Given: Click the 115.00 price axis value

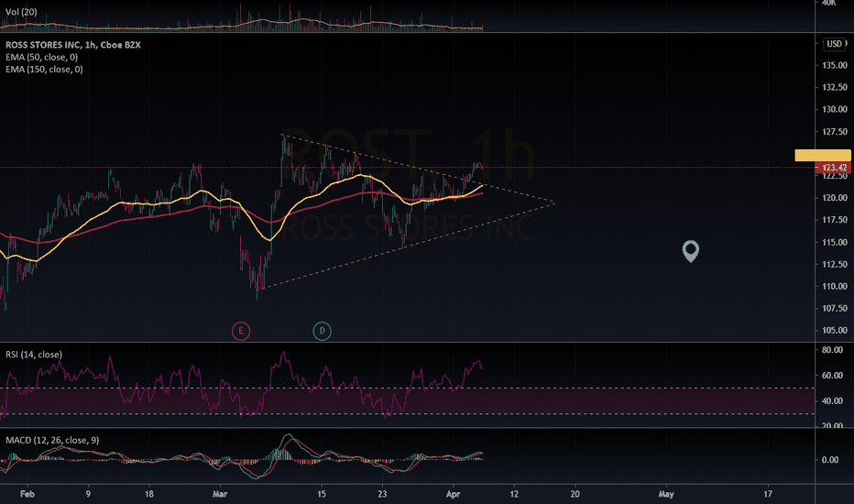Looking at the screenshot, I should point(835,243).
